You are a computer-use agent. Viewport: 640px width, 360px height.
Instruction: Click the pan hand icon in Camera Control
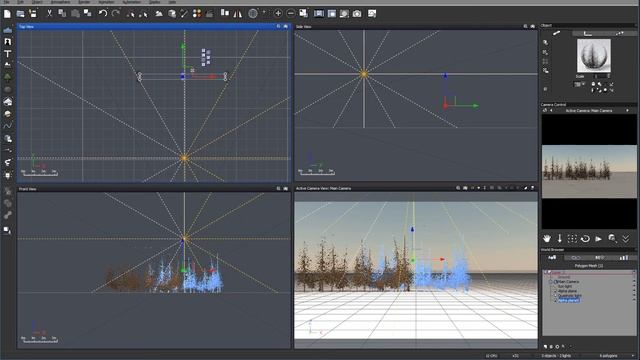pyautogui.click(x=547, y=239)
